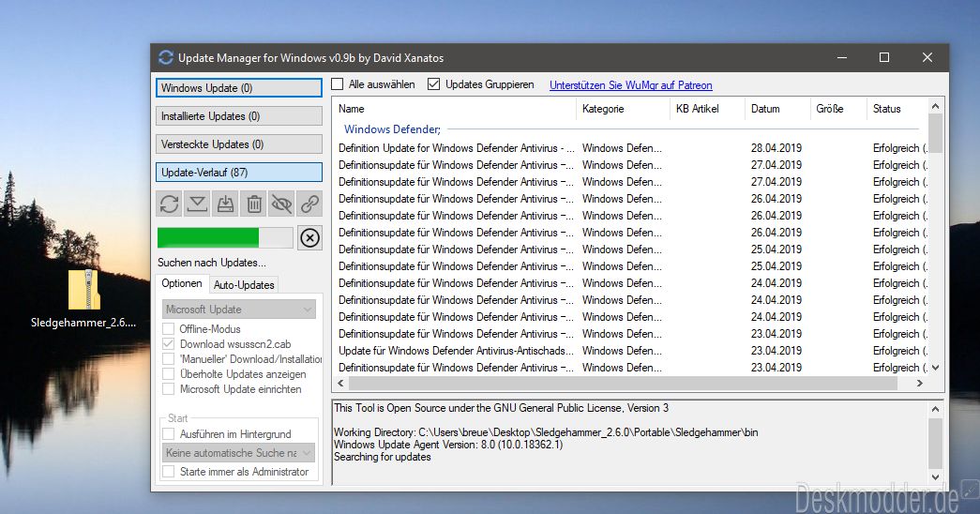The image size is (980, 514).
Task: Open Keine automatische Suche dropdown
Action: (x=239, y=453)
